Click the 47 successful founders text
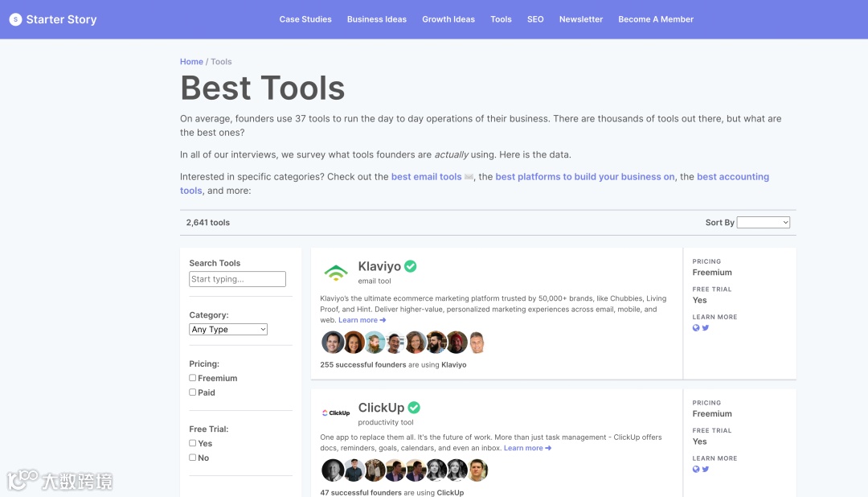 tap(361, 492)
